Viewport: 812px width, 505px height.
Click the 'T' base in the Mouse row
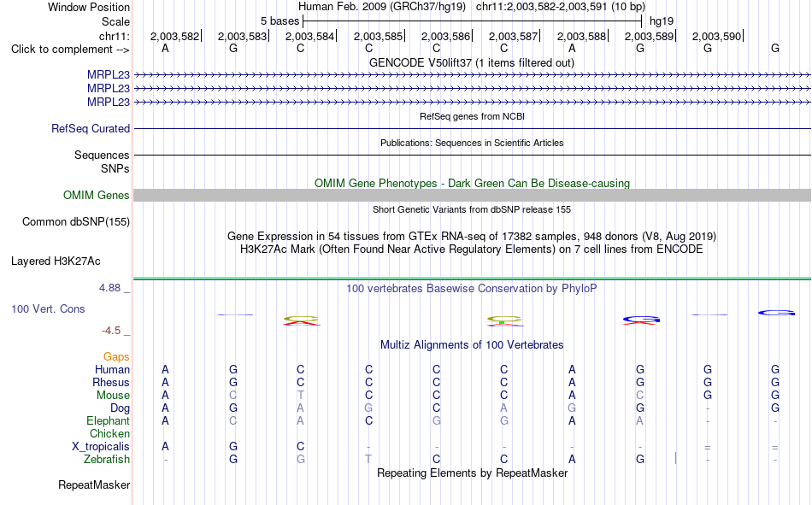click(300, 395)
